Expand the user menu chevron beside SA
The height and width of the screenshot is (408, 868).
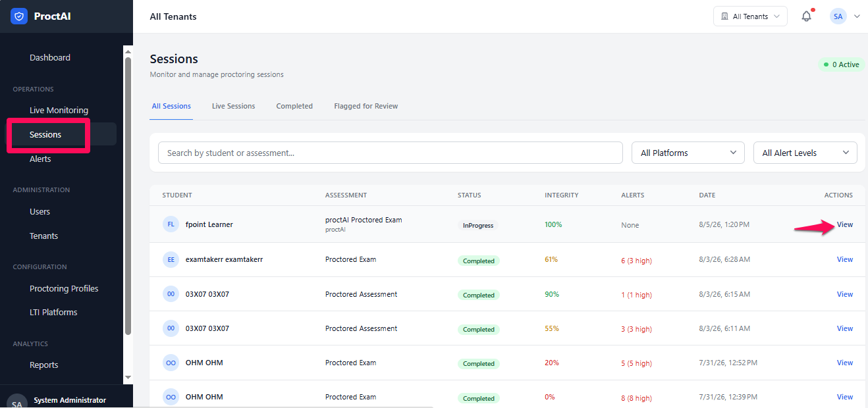(857, 16)
